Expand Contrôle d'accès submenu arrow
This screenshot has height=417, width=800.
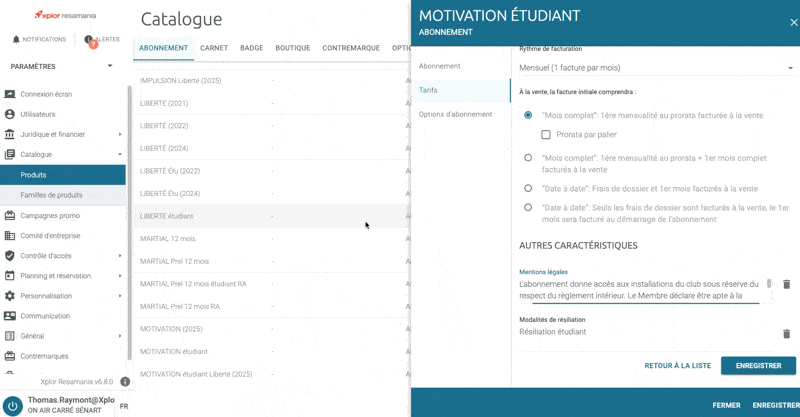120,256
